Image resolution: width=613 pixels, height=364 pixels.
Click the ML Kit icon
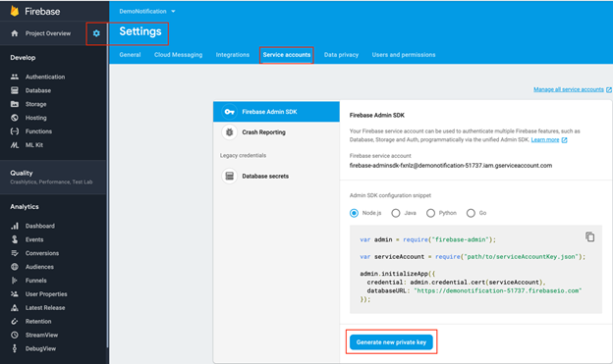tap(15, 145)
